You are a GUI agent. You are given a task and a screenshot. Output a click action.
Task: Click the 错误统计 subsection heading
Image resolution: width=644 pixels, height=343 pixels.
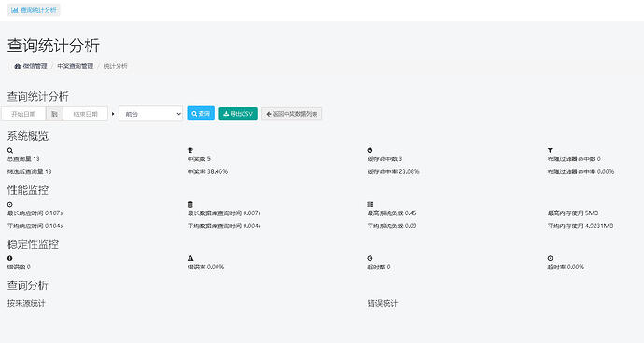point(383,303)
